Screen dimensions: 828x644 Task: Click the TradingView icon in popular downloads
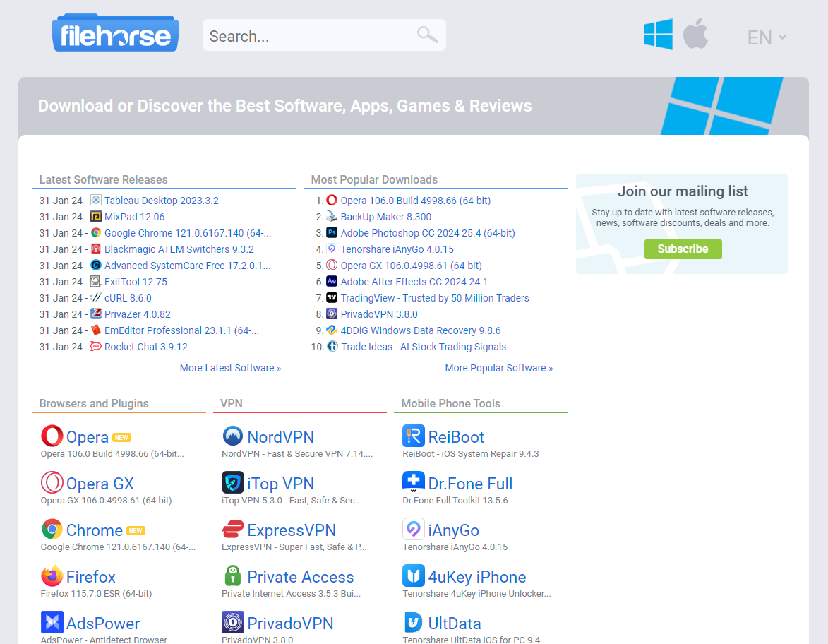click(x=332, y=298)
